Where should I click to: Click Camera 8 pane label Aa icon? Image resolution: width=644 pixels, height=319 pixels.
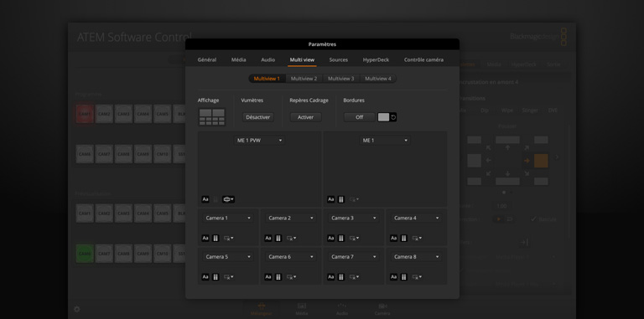pyautogui.click(x=394, y=277)
